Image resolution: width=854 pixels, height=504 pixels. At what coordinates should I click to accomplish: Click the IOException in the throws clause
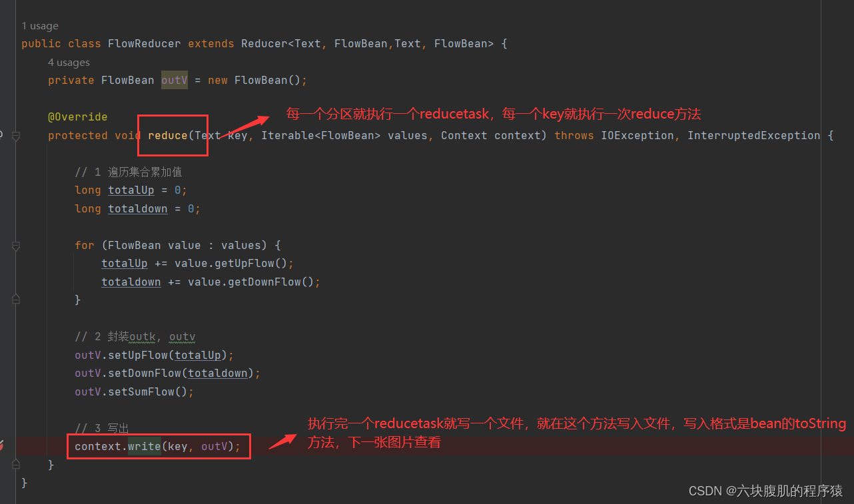[x=638, y=136]
